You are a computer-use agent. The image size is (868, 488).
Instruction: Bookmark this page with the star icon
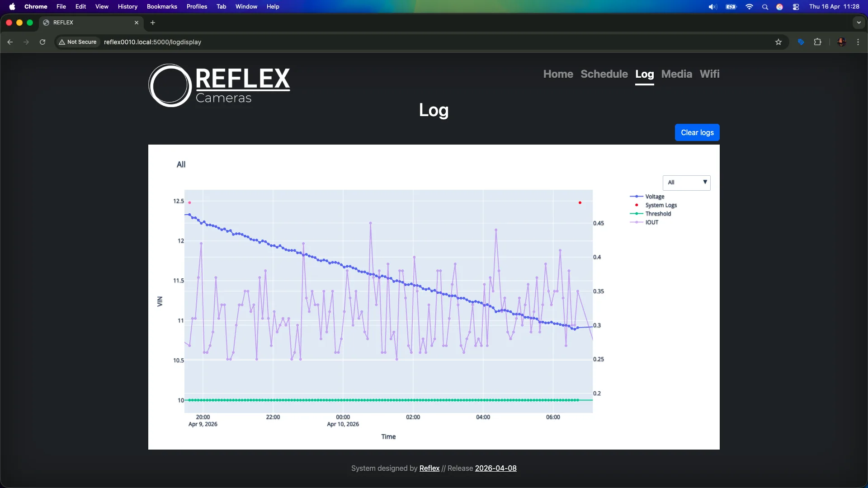[x=778, y=42]
